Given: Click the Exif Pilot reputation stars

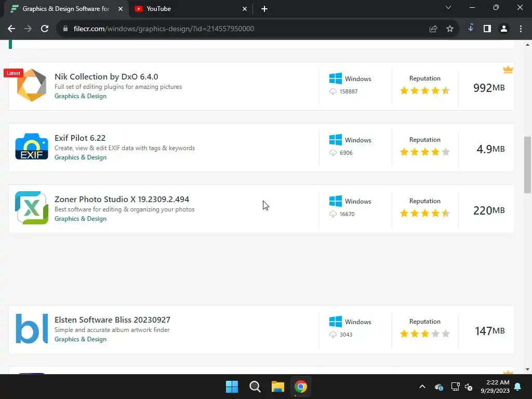Looking at the screenshot, I should click(x=425, y=152).
